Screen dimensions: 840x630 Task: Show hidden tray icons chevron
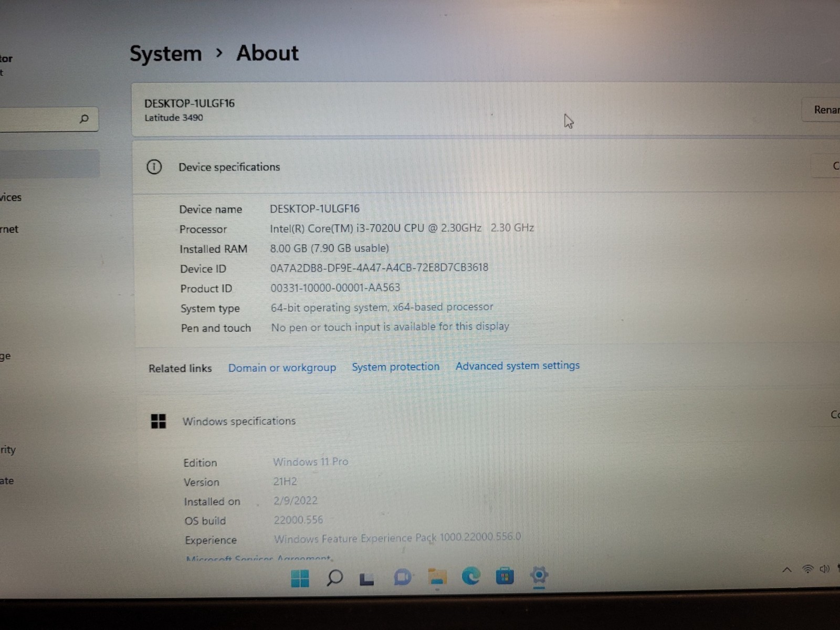coord(786,570)
